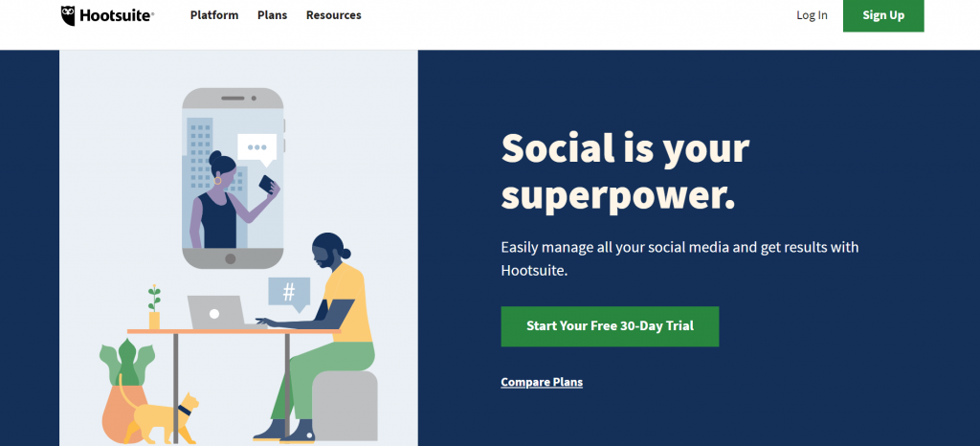Follow the Log In link

[x=812, y=15]
